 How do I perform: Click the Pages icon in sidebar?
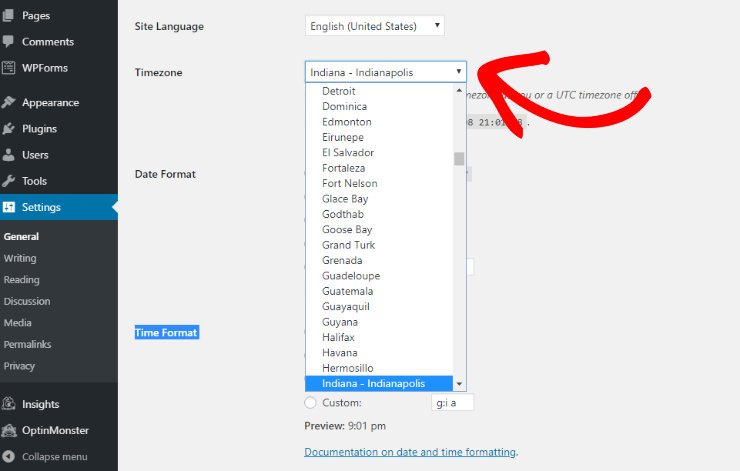9,16
